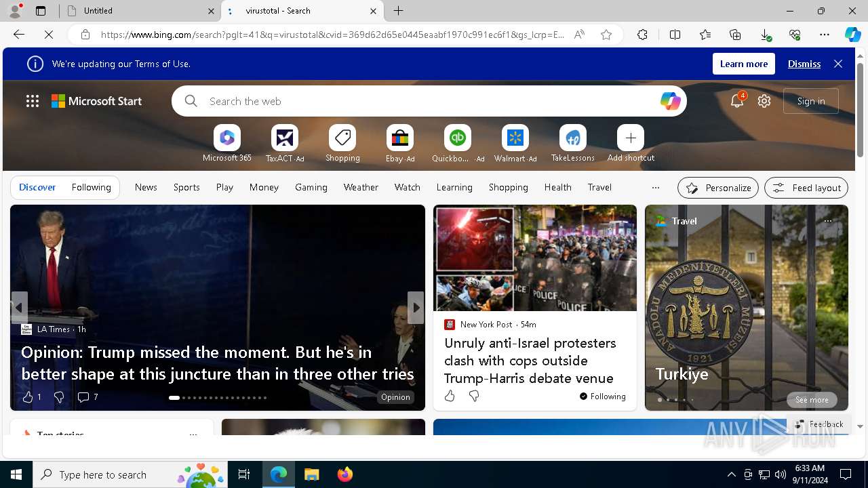Open the Turkiye travel thumbnail
This screenshot has width=868, height=488.
[747, 307]
